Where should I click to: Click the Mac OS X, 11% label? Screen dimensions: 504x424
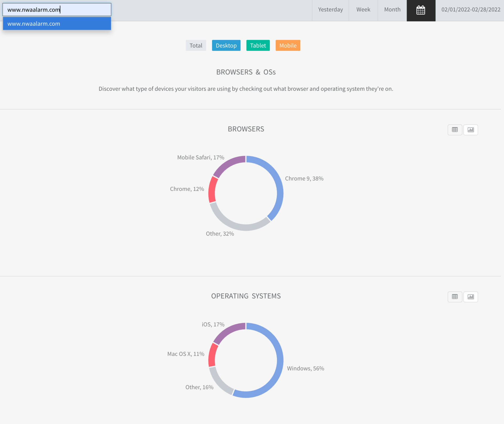(x=186, y=354)
